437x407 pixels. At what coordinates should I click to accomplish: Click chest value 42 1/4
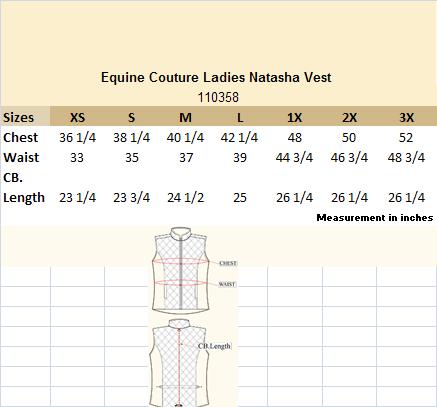pos(239,137)
